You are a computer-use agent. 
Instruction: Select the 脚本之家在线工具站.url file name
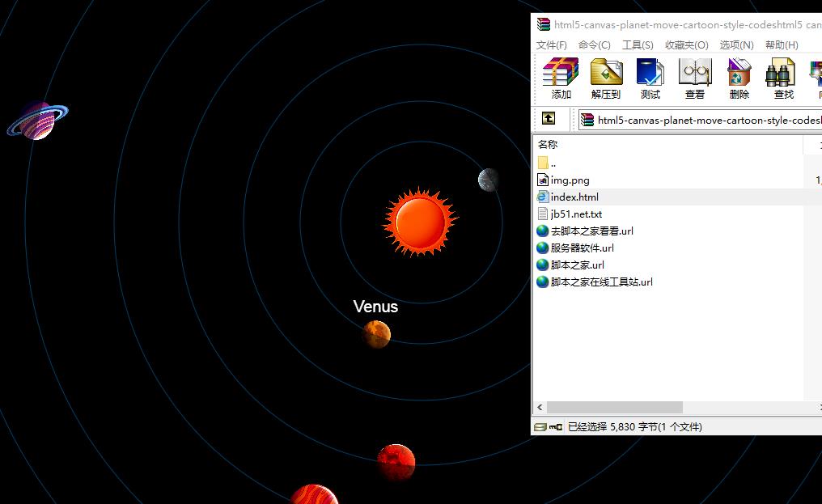point(601,282)
